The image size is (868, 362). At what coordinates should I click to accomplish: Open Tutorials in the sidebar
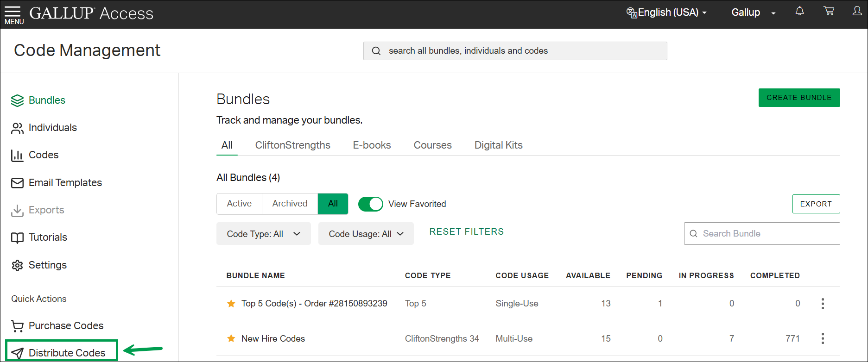(48, 237)
